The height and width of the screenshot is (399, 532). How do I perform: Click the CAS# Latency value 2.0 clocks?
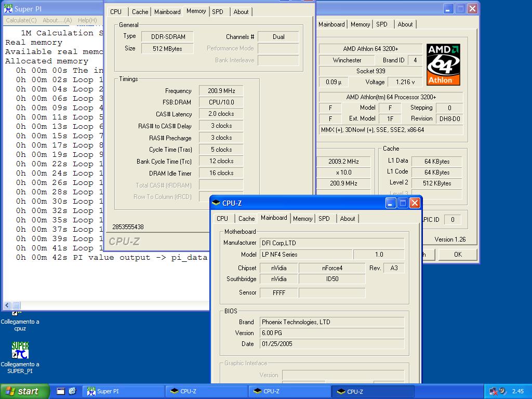pos(221,114)
